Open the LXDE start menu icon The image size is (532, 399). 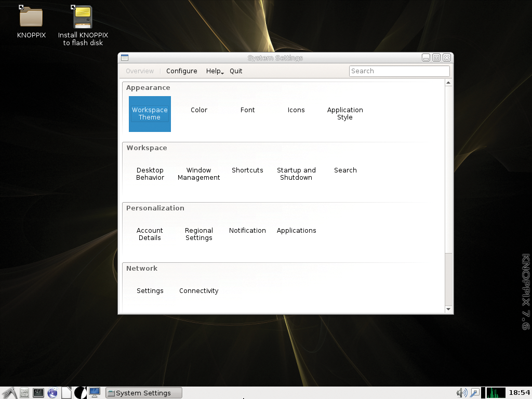(9, 393)
